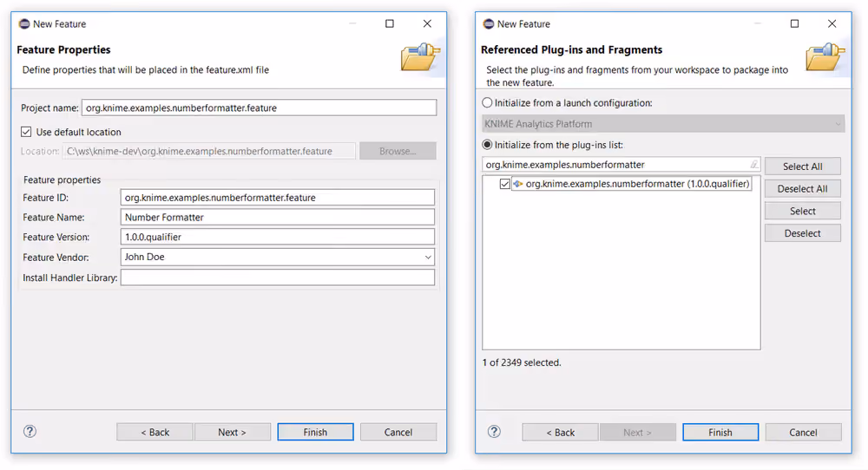The height and width of the screenshot is (470, 868).
Task: Click Eclipse icon in Referenced Plug-ins title bar
Action: pos(488,23)
